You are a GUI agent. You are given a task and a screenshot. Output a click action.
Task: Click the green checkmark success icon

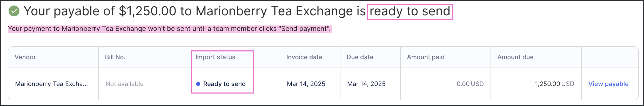[14, 11]
